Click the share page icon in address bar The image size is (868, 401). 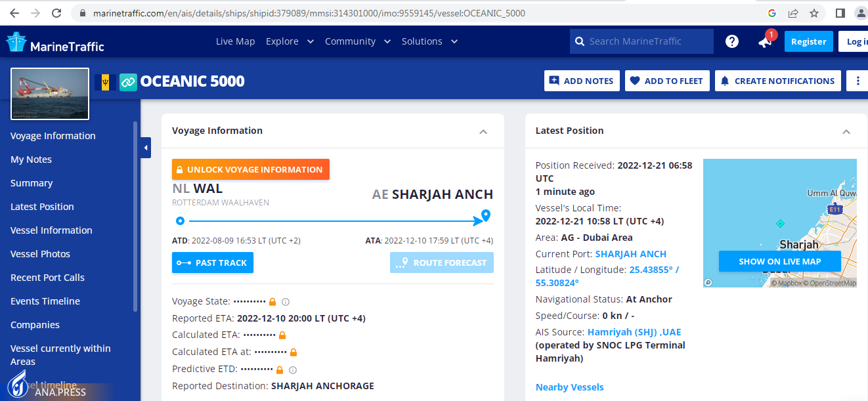[793, 13]
